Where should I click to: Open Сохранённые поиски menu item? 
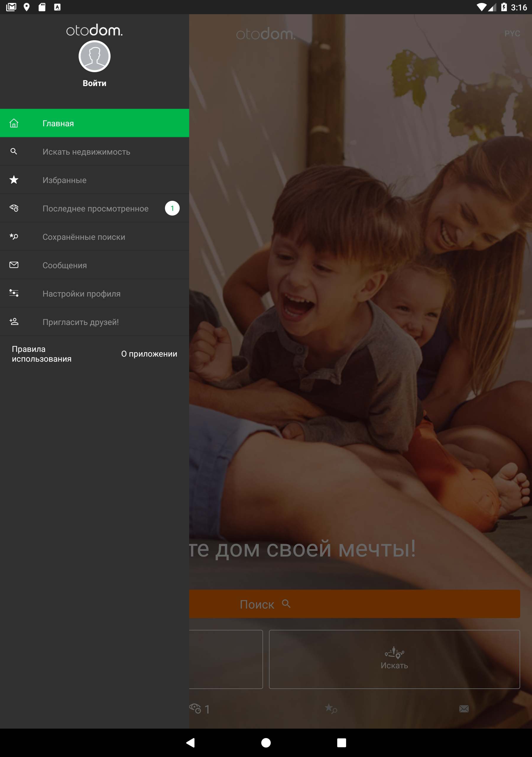tap(95, 237)
